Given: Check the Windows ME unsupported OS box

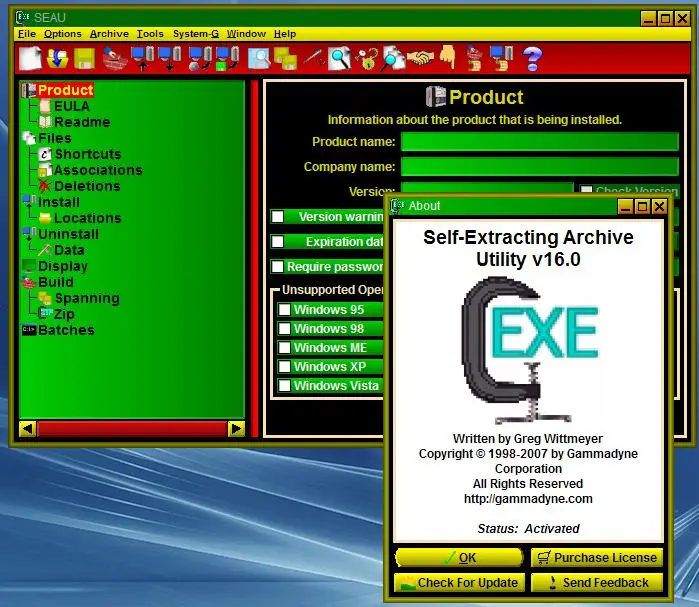Looking at the screenshot, I should pyautogui.click(x=284, y=348).
